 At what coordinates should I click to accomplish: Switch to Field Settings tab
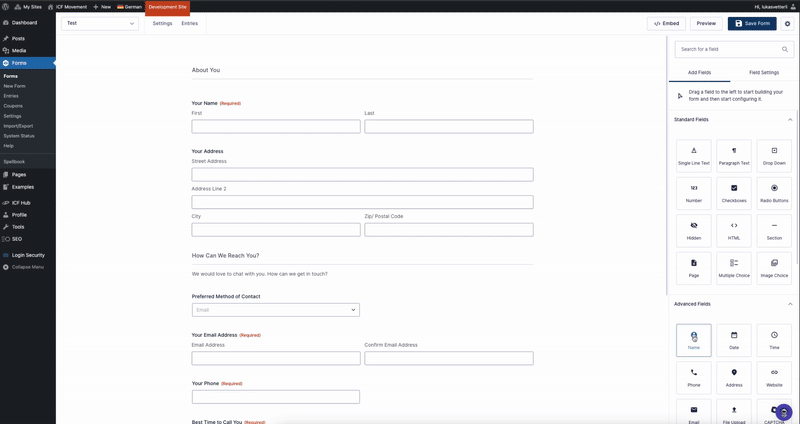click(764, 72)
